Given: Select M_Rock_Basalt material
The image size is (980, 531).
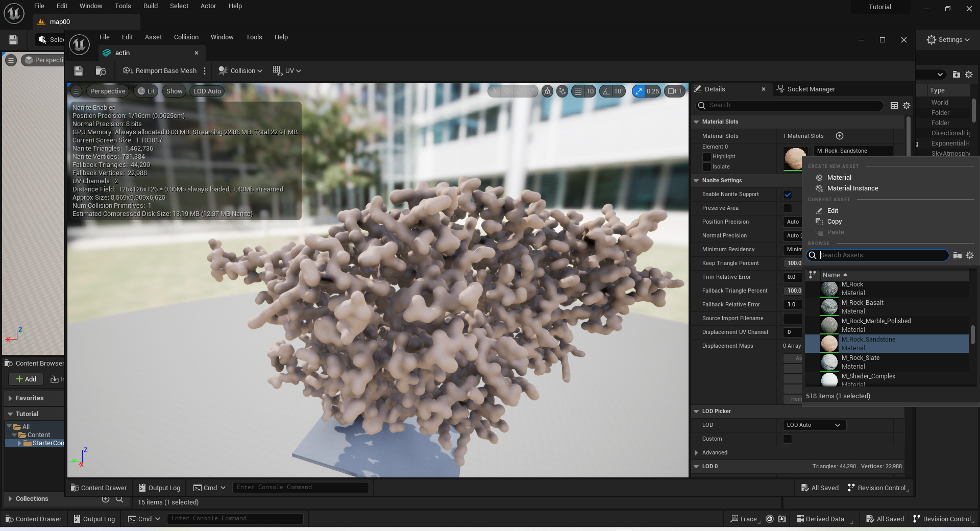Looking at the screenshot, I should click(887, 307).
